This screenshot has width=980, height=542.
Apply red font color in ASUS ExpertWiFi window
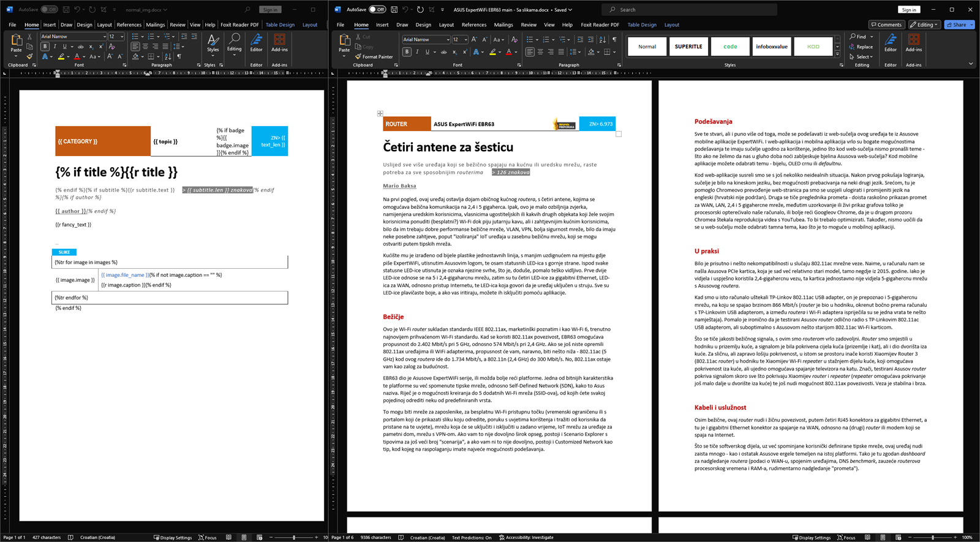pyautogui.click(x=508, y=52)
